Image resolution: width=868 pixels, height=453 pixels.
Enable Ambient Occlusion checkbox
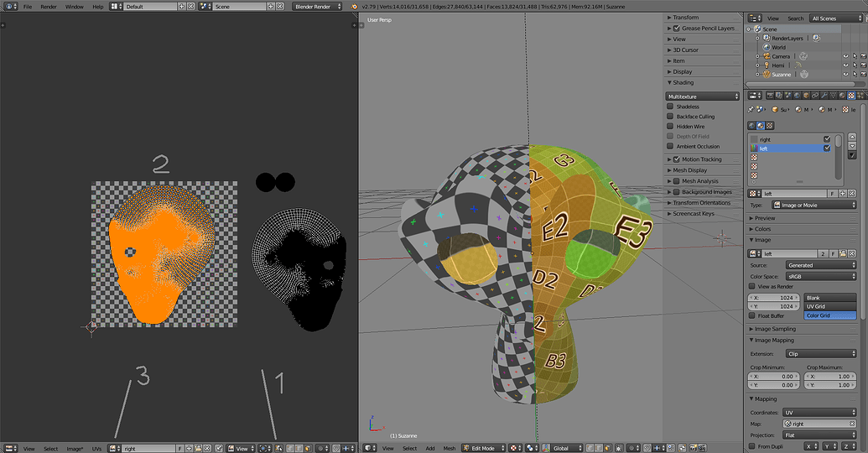click(670, 146)
